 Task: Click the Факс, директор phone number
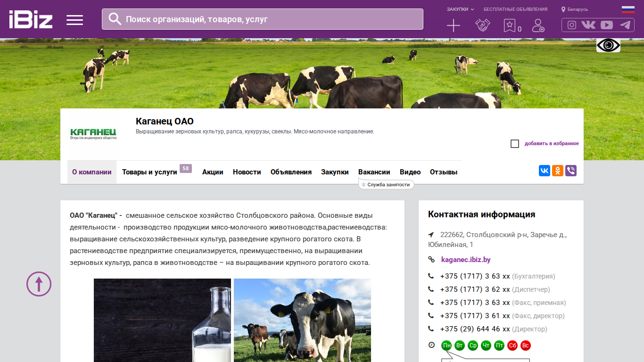(x=475, y=316)
